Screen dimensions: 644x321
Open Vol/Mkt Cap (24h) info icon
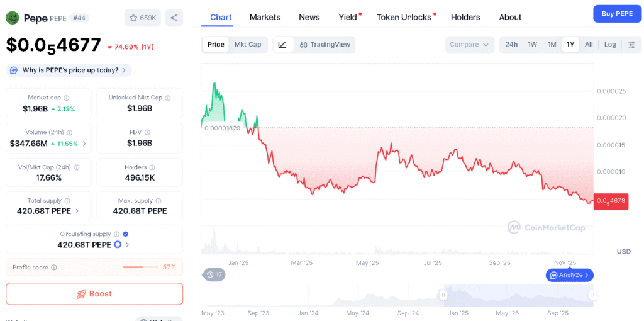(x=76, y=167)
